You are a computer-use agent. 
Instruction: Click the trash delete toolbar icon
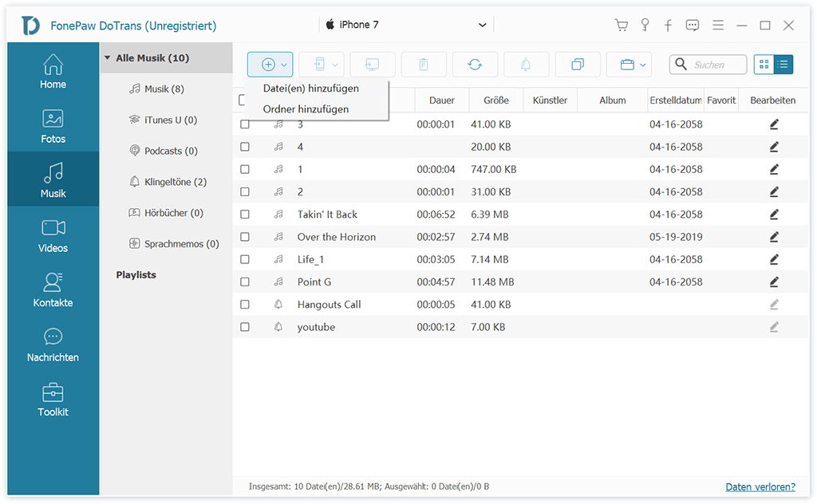pyautogui.click(x=424, y=65)
